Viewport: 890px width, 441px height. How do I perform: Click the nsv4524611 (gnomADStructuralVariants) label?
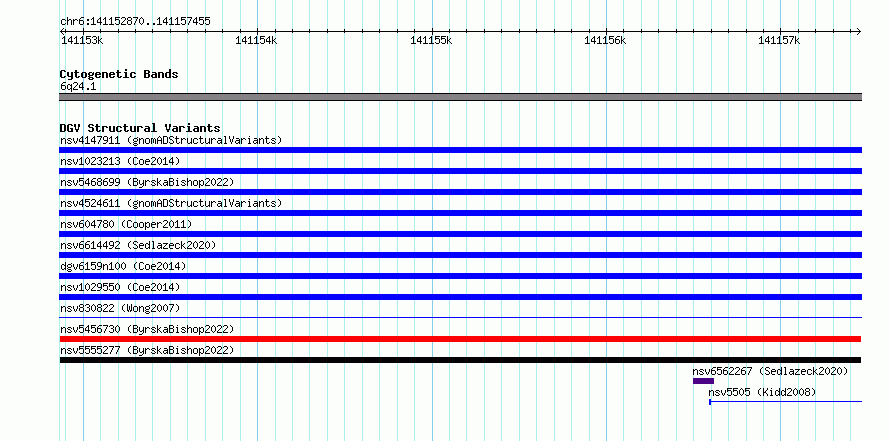click(x=171, y=203)
